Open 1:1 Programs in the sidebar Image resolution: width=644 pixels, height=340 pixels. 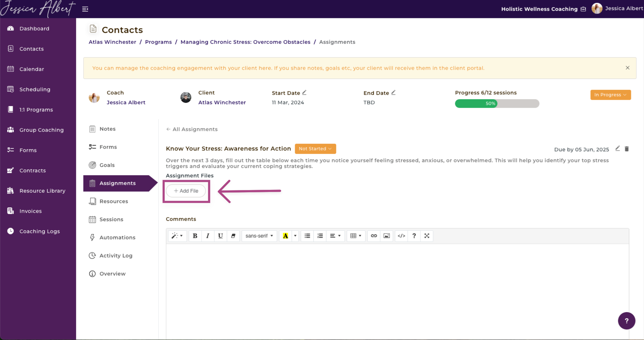point(36,110)
